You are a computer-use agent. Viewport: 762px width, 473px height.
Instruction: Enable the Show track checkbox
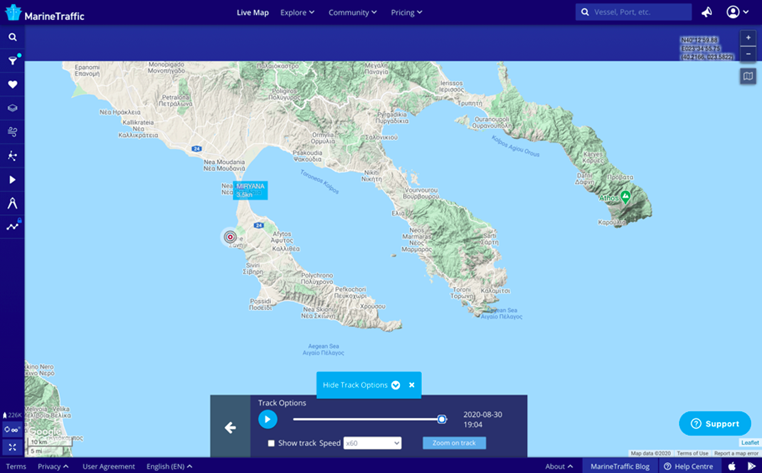pyautogui.click(x=271, y=443)
